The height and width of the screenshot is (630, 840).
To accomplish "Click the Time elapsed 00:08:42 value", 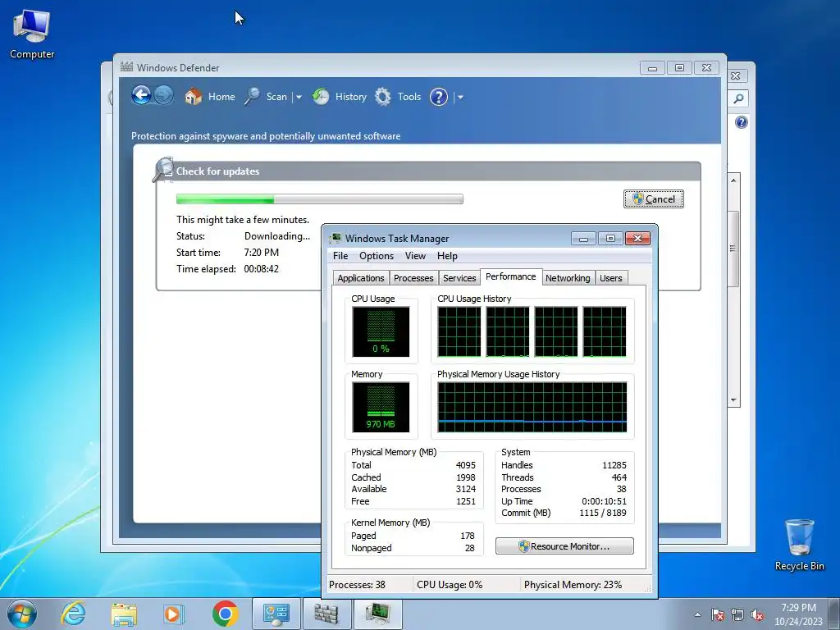I will coord(262,269).
